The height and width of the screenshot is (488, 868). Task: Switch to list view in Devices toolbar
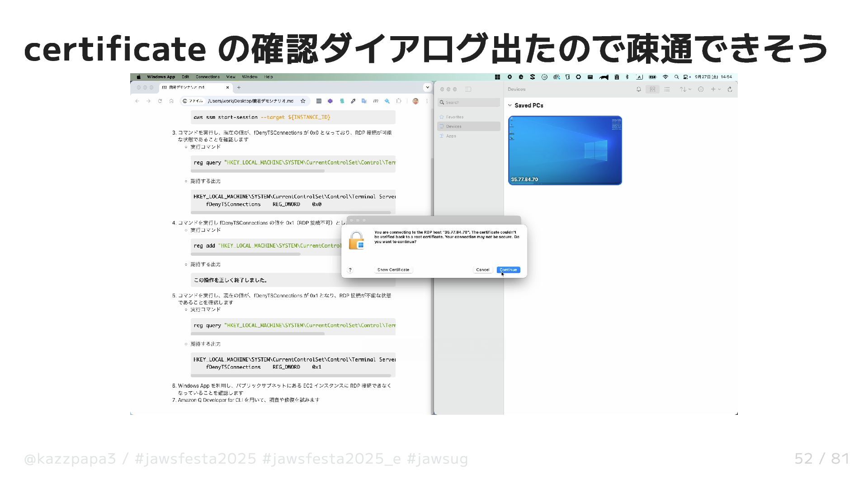tap(667, 89)
